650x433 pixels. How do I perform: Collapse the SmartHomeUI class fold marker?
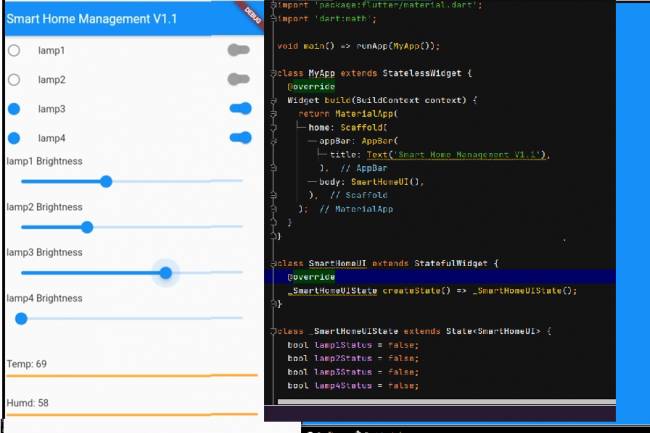(273, 263)
